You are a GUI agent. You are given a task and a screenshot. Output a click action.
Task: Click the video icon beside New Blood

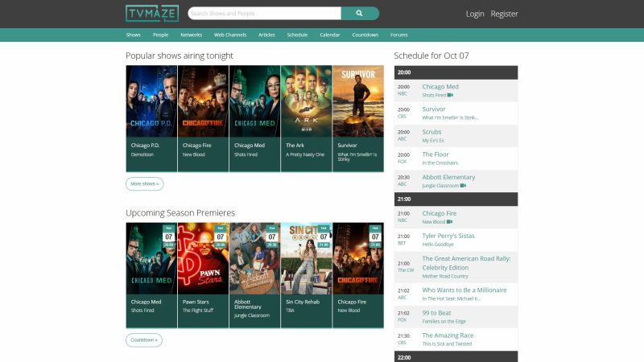point(449,222)
